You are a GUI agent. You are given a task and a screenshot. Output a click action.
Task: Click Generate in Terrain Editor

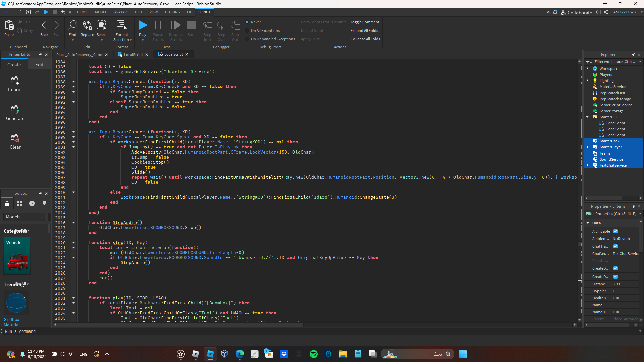pyautogui.click(x=15, y=113)
